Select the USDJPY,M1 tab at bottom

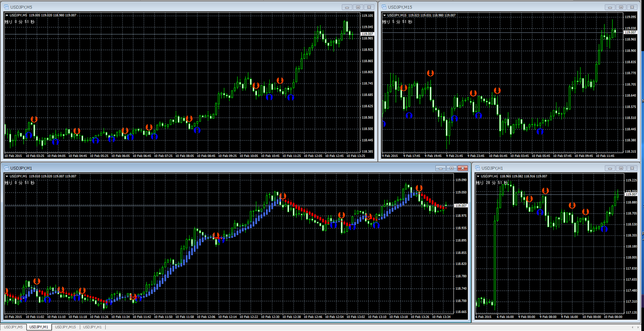[39, 327]
